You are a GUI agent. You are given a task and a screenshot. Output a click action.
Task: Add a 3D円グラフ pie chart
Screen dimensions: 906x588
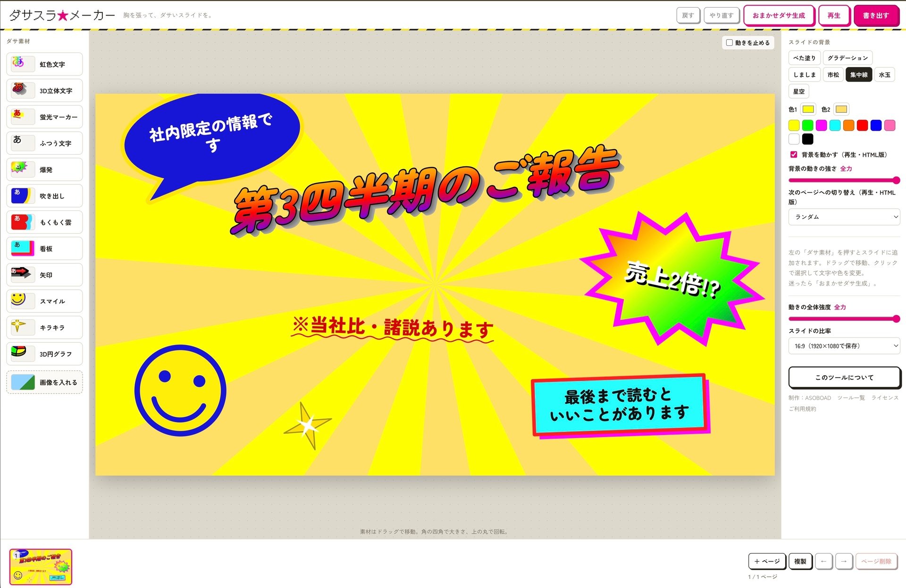pos(44,354)
